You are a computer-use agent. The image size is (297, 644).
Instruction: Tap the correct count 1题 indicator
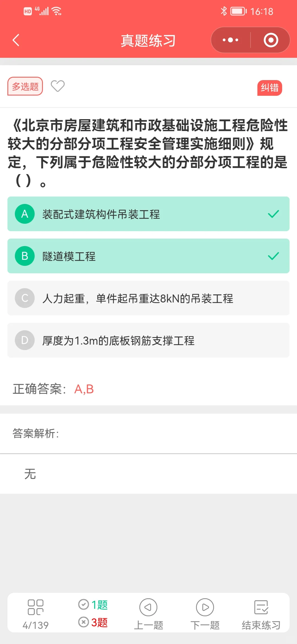coord(93,605)
